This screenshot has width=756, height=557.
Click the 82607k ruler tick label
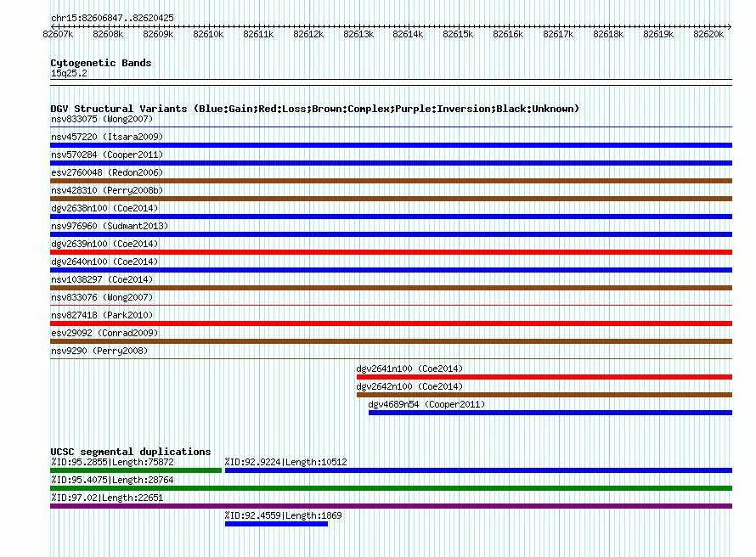click(x=58, y=34)
